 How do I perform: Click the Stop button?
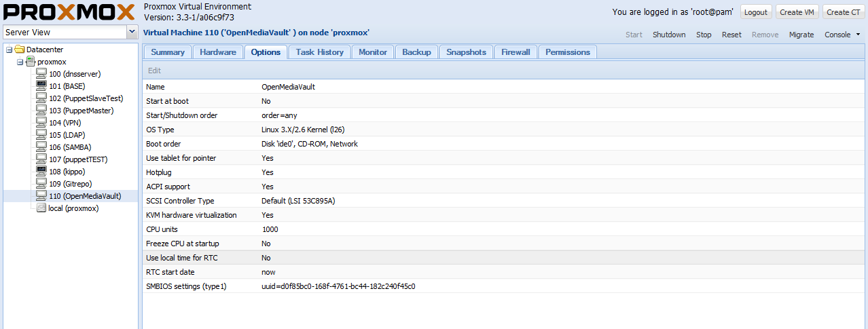pos(704,35)
